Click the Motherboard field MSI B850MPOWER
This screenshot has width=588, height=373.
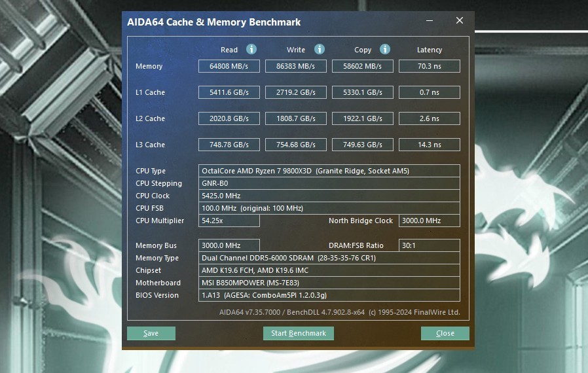coord(329,283)
